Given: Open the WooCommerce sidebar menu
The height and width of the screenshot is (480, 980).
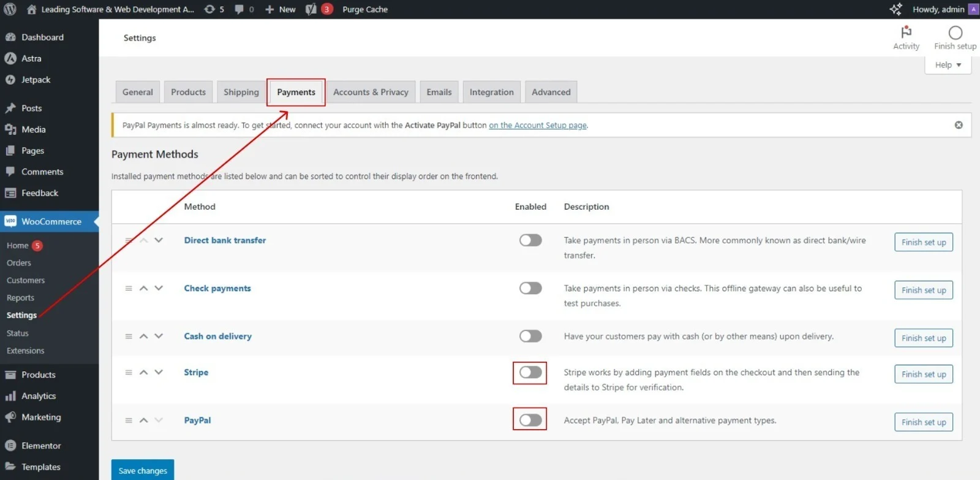Looking at the screenshot, I should tap(49, 221).
